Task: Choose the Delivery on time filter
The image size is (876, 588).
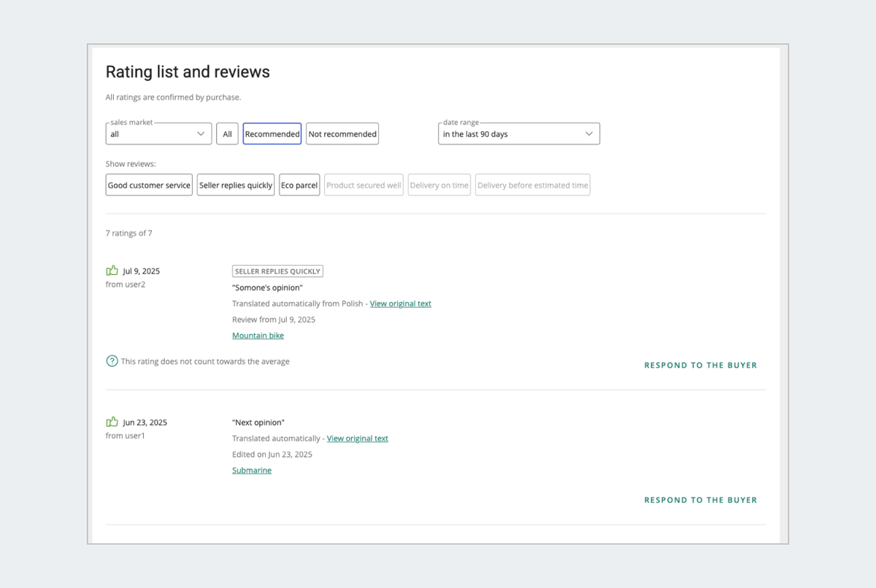Action: coord(439,185)
